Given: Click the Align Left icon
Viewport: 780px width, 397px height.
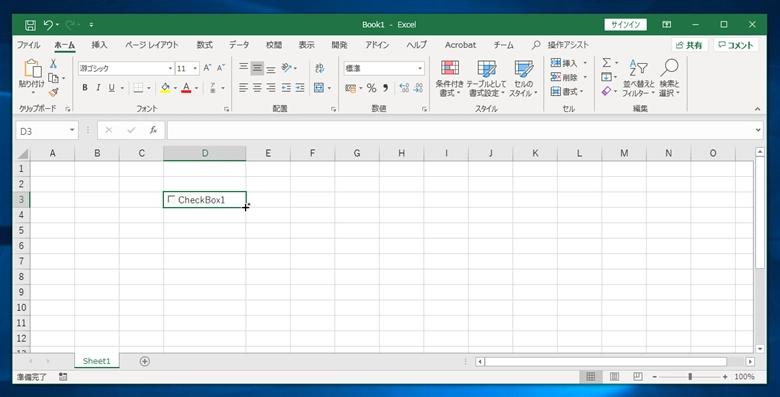Looking at the screenshot, I should (243, 88).
